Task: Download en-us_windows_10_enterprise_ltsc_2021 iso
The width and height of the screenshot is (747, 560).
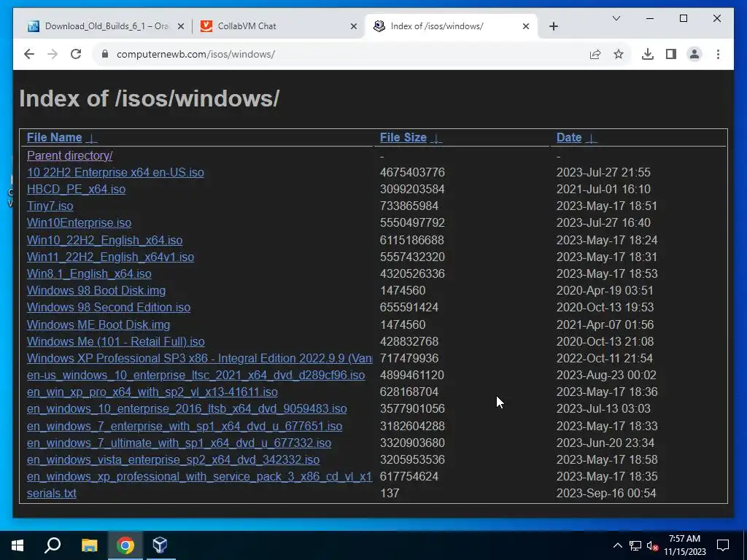Action: [196, 376]
